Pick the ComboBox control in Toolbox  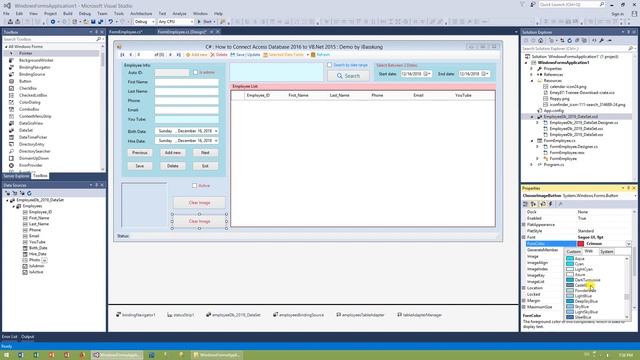coord(29,109)
